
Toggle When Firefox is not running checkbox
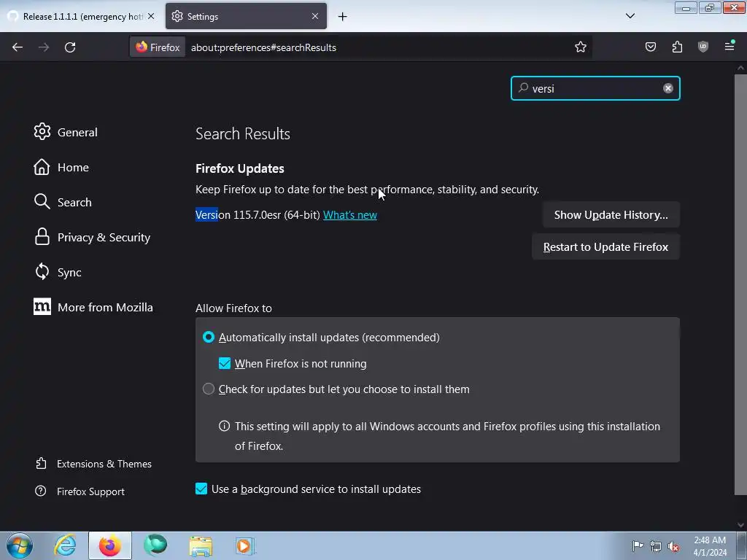point(225,363)
